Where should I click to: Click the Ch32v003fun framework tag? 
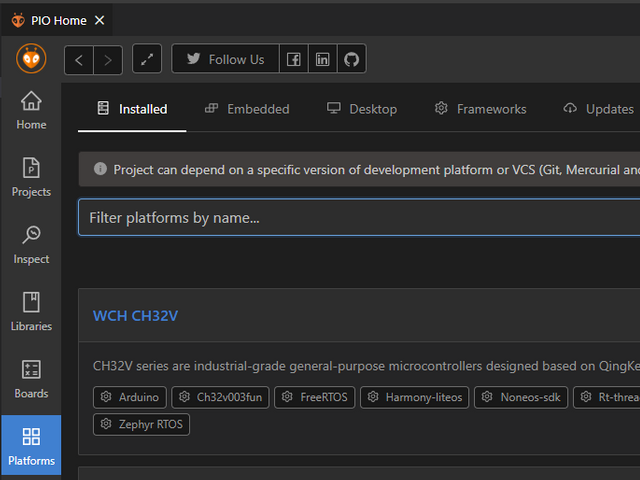tap(220, 397)
